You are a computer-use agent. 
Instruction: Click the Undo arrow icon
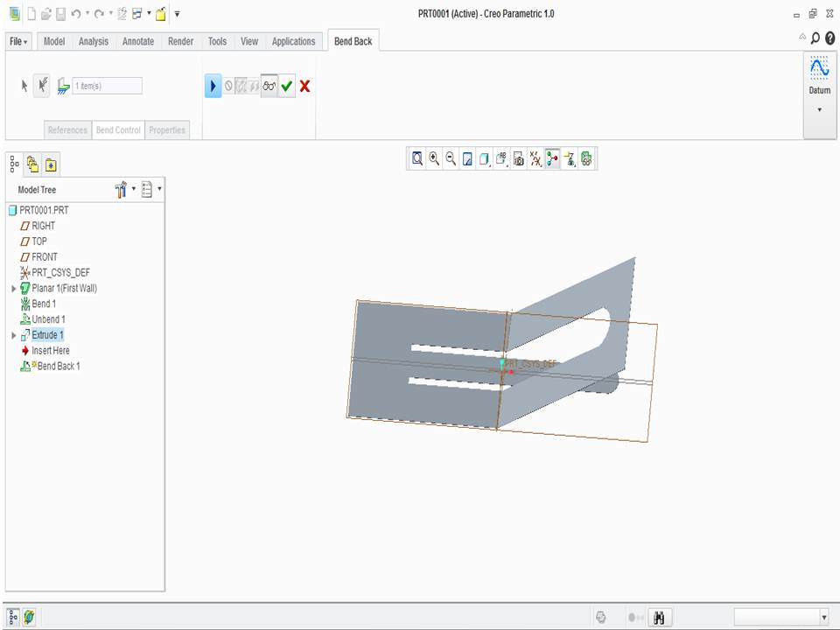point(75,14)
